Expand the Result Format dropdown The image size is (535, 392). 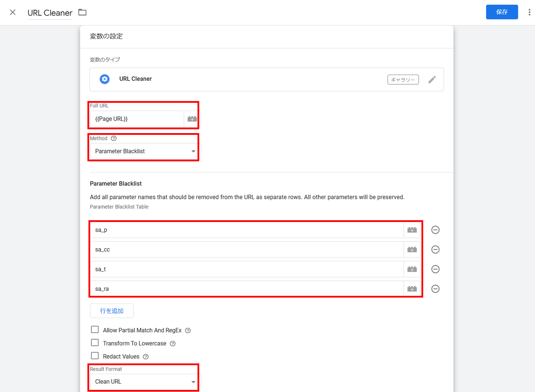(x=145, y=382)
